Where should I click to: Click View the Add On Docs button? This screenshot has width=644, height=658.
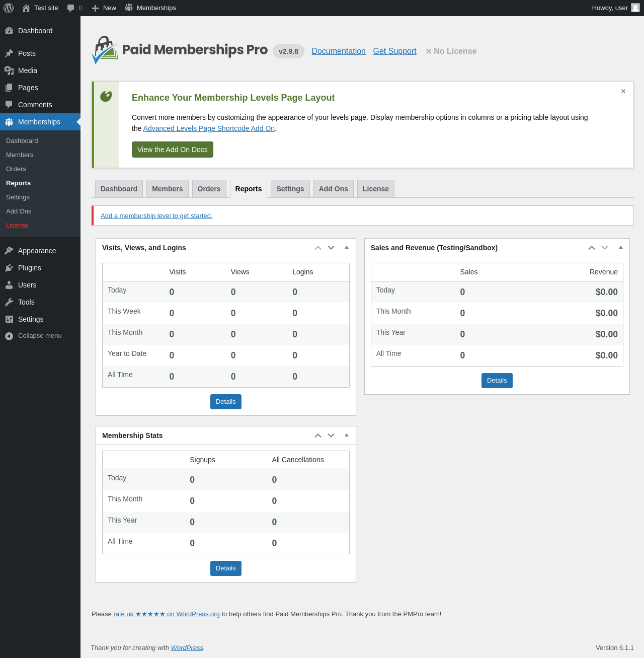click(x=173, y=150)
